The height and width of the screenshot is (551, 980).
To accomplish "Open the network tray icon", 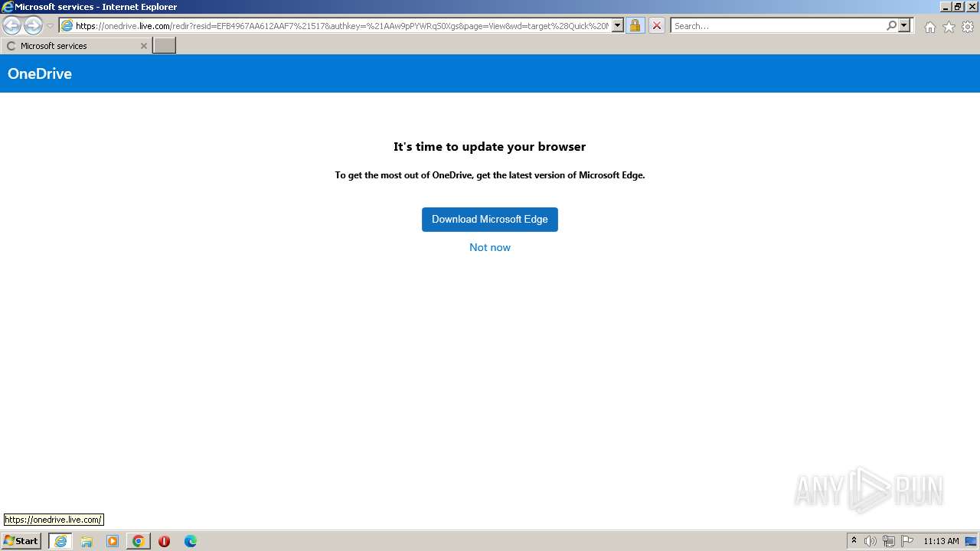I will tap(889, 541).
